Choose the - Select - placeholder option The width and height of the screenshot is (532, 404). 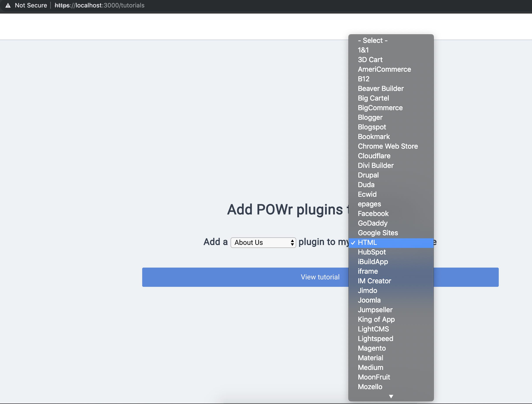(x=373, y=40)
